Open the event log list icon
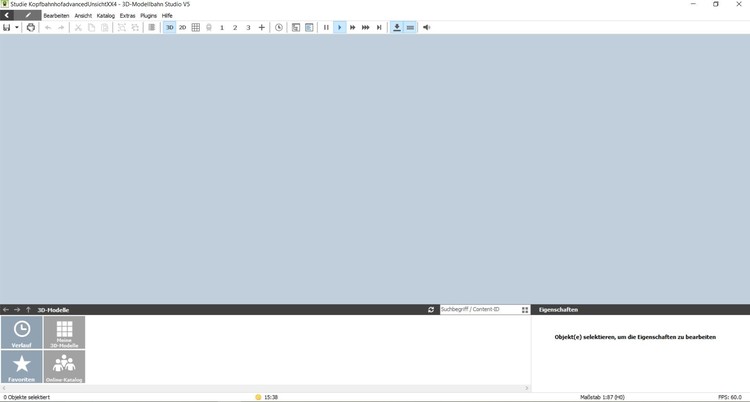The width and height of the screenshot is (750, 402). point(309,28)
